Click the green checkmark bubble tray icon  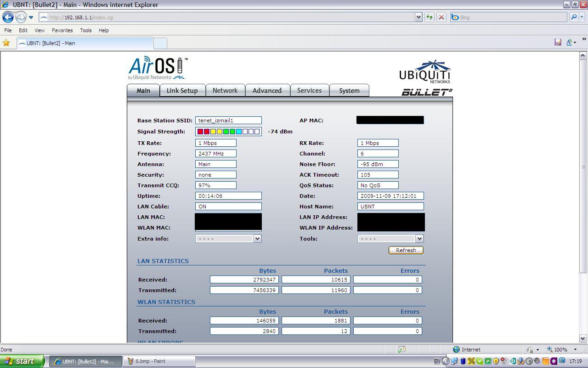click(480, 361)
